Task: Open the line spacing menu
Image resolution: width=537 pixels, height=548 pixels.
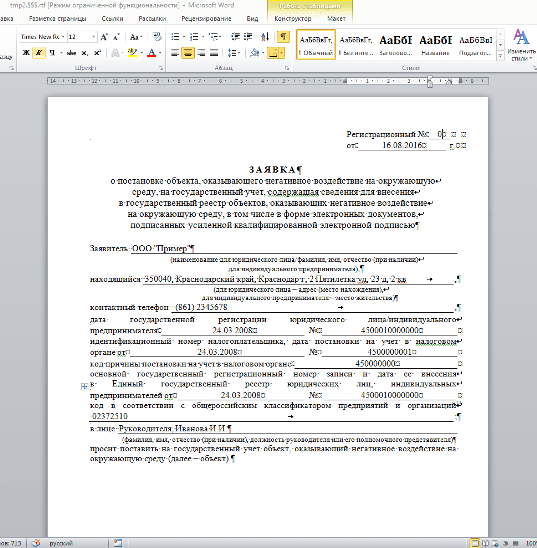Action: (233, 53)
